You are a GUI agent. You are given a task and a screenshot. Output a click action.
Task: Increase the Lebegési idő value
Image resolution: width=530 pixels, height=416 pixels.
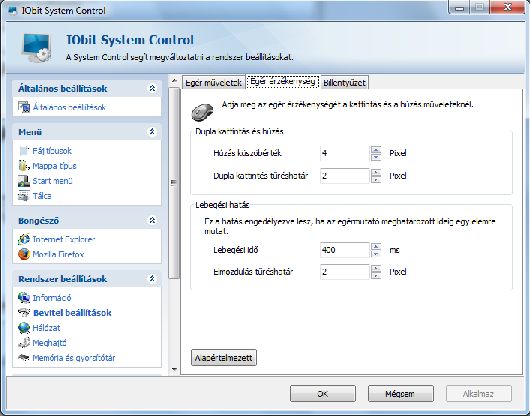tap(376, 246)
